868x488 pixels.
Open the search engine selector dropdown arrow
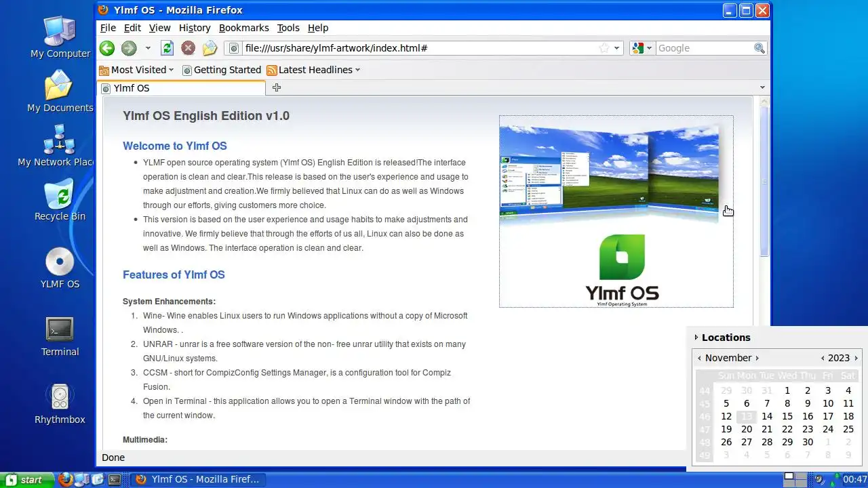[649, 48]
